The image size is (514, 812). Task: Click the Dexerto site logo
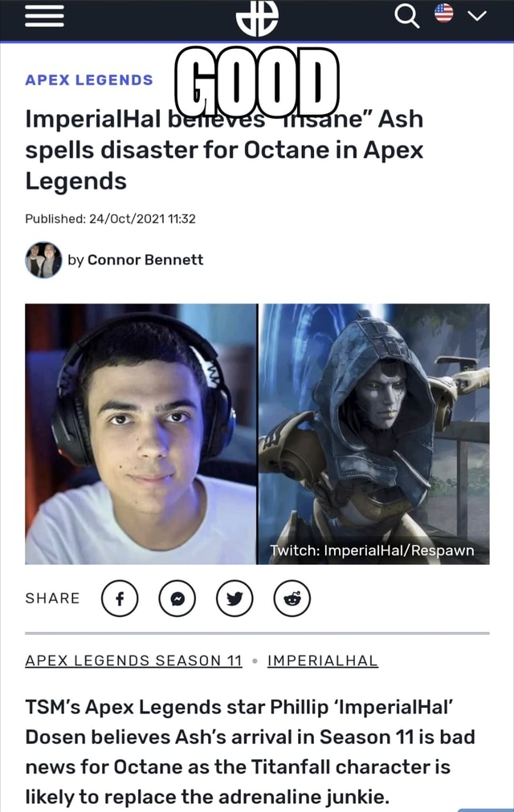tap(257, 18)
